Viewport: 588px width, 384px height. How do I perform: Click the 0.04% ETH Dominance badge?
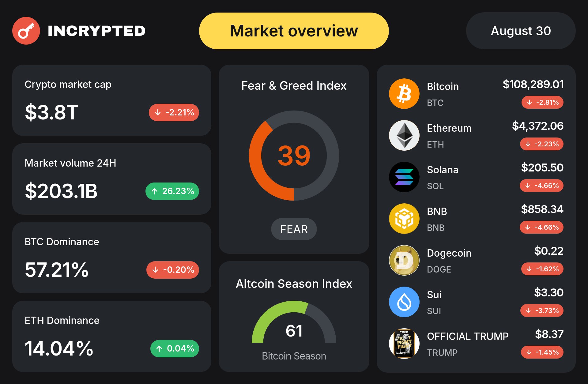[175, 348]
